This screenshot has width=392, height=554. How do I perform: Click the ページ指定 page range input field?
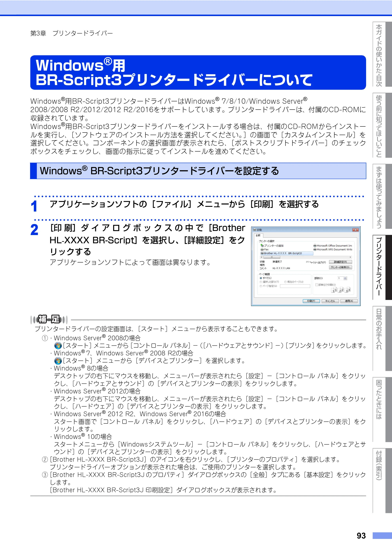(x=295, y=286)
